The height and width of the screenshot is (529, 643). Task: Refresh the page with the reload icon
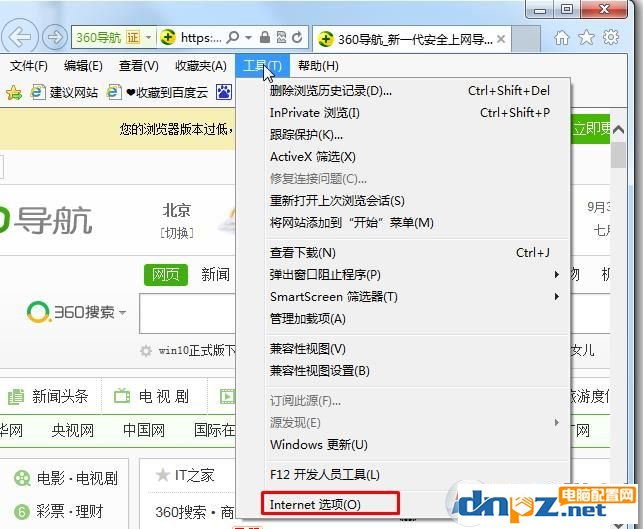[x=297, y=38]
